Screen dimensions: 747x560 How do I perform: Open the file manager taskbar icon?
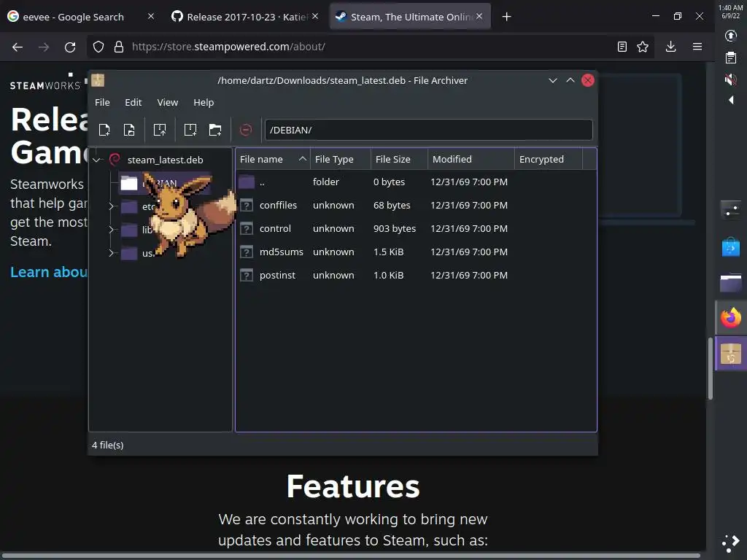(731, 282)
